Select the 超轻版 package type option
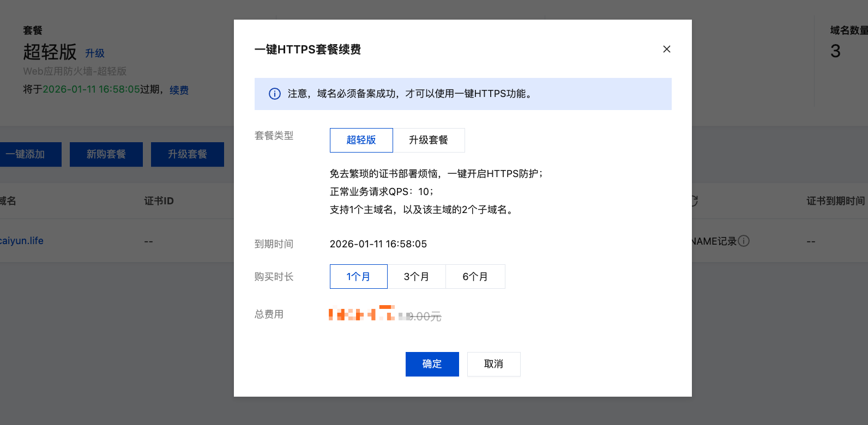868x425 pixels. point(361,140)
